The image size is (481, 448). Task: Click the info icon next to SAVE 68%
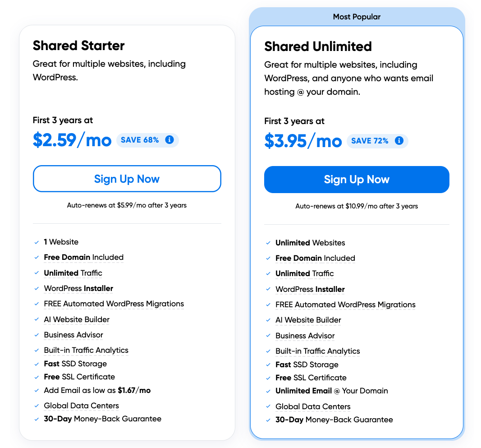169,140
